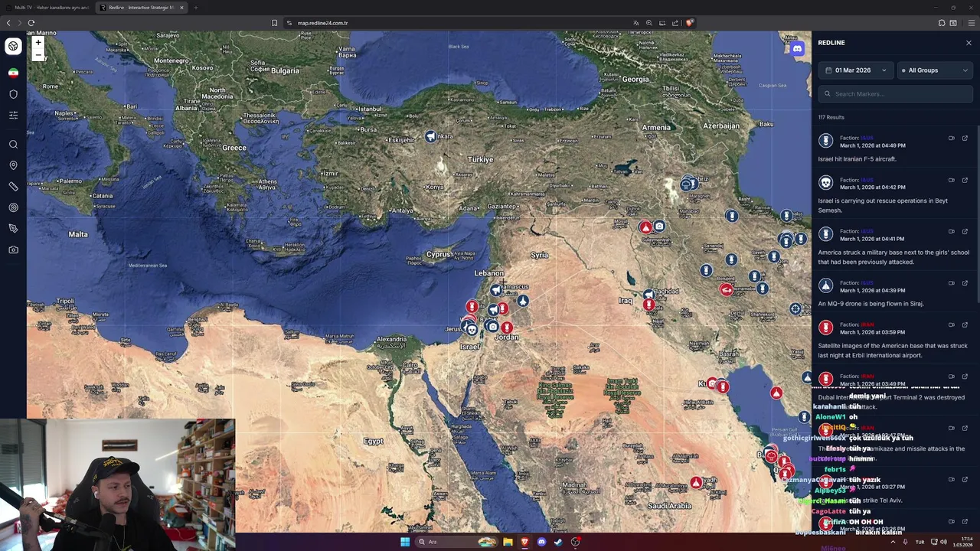Click the red marker near Riyadh on the map
The image size is (980, 551).
(x=695, y=483)
